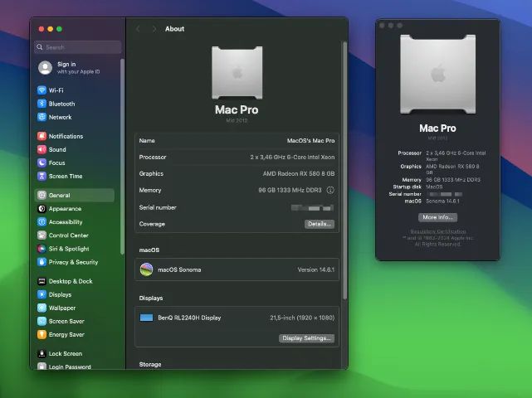Screen dimensions: 532x398
Task: Click Version 14.6.1 text
Action: [x=316, y=269]
